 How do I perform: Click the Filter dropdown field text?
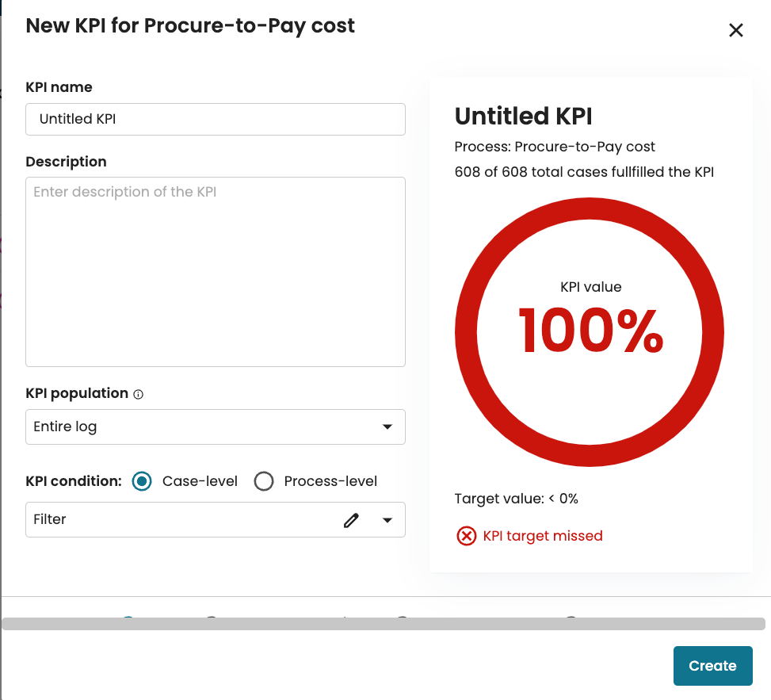point(50,520)
